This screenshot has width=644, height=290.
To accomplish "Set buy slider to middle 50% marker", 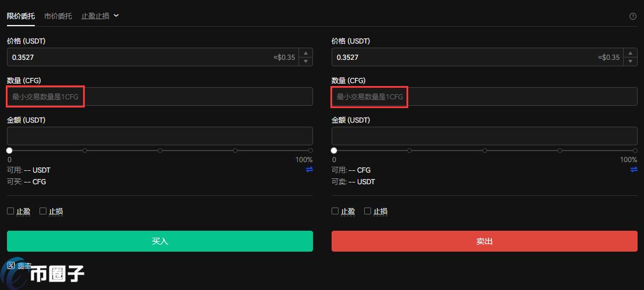I will point(160,151).
